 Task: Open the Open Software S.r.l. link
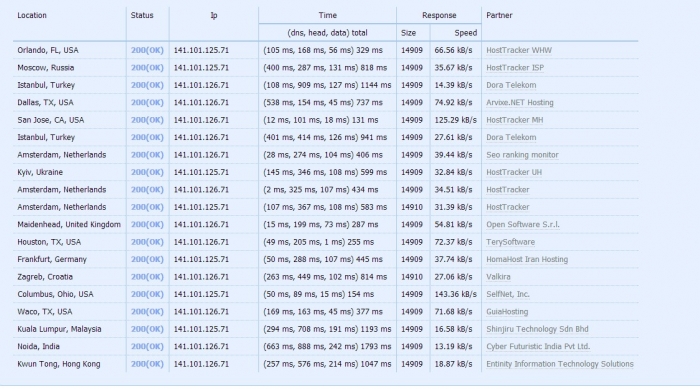coord(522,225)
